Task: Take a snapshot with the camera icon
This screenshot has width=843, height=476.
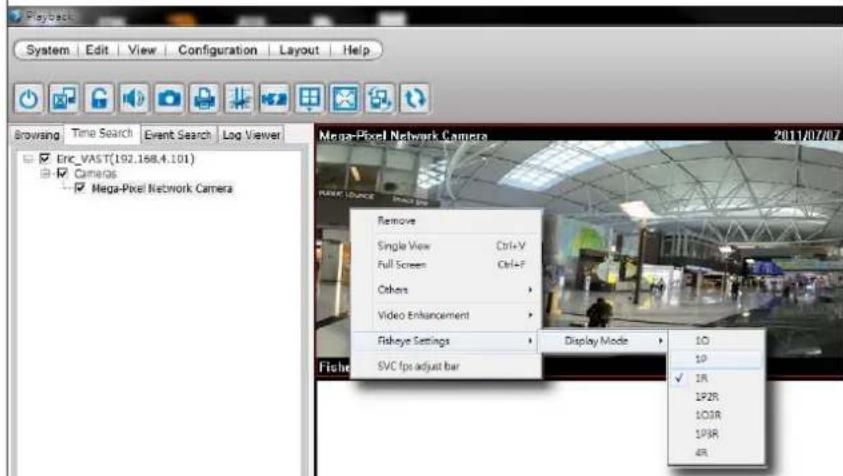Action: click(x=169, y=98)
